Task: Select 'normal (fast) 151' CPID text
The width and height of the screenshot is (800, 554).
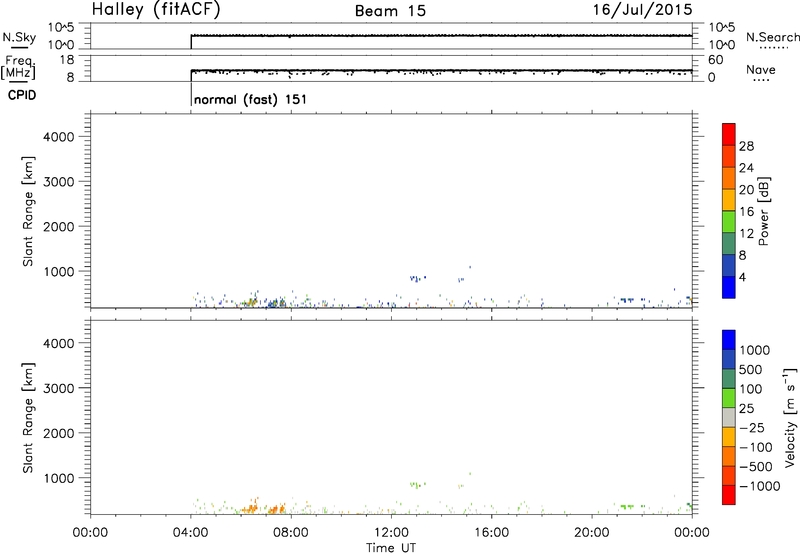Action: tap(251, 99)
